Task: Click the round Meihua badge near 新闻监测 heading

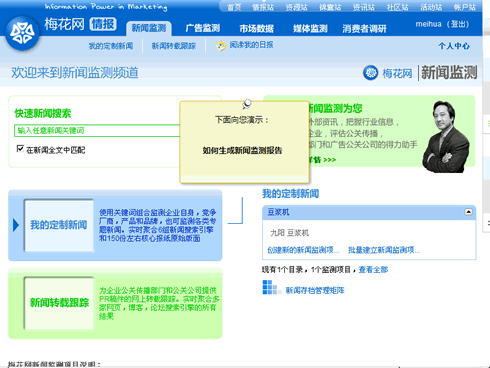Action: 370,73
